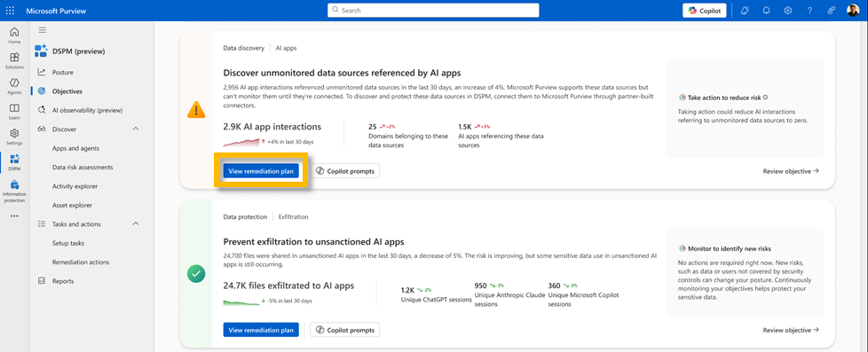868x352 pixels.
Task: Click the 'Exfiltration' category label
Action: click(x=294, y=217)
